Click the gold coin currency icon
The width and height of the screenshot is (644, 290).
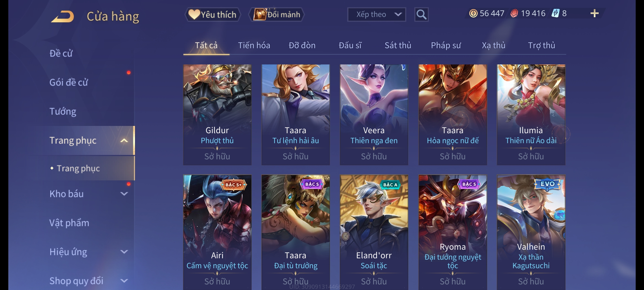click(473, 13)
